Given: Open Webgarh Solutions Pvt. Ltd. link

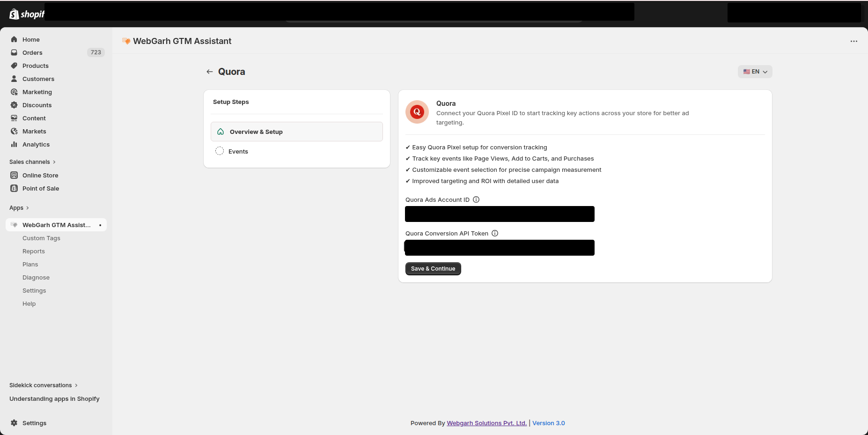Looking at the screenshot, I should [x=487, y=423].
